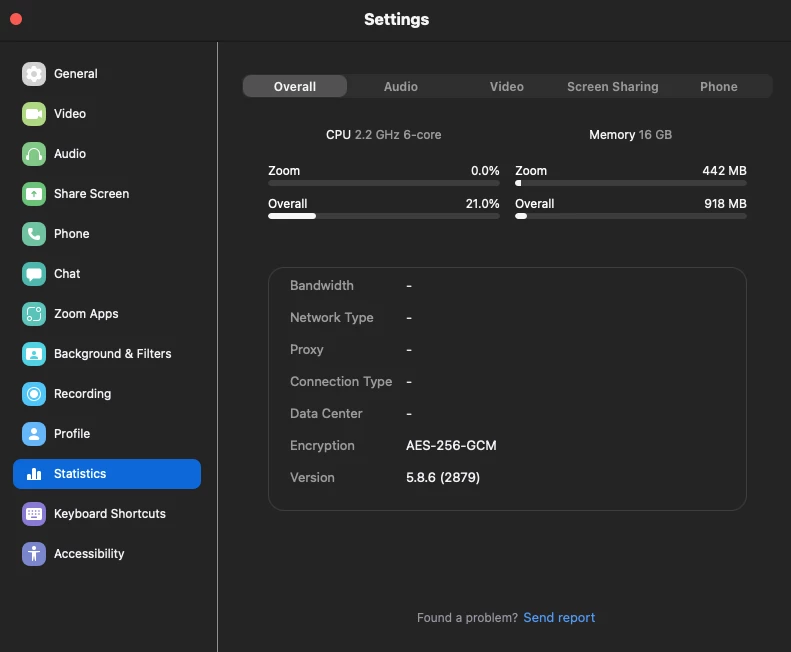
Task: Switch to the Video statistics tab
Action: pos(506,86)
